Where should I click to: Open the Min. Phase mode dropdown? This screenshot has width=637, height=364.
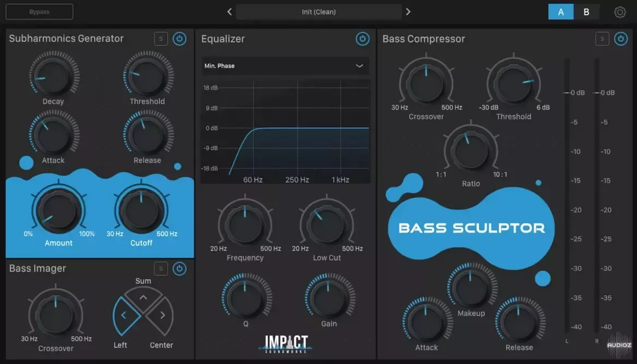(x=285, y=66)
